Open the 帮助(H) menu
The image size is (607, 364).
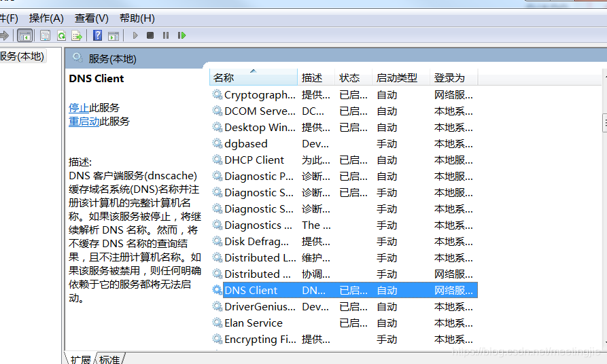(x=137, y=18)
